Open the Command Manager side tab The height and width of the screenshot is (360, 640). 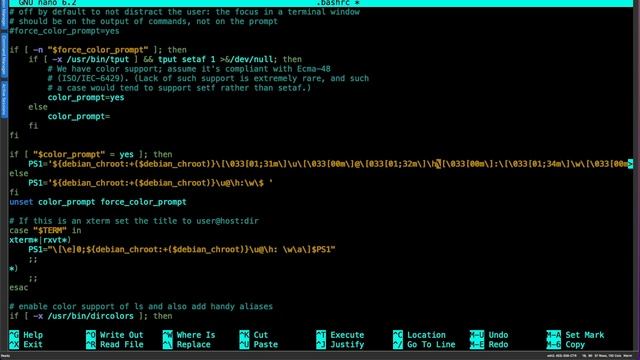[4, 55]
